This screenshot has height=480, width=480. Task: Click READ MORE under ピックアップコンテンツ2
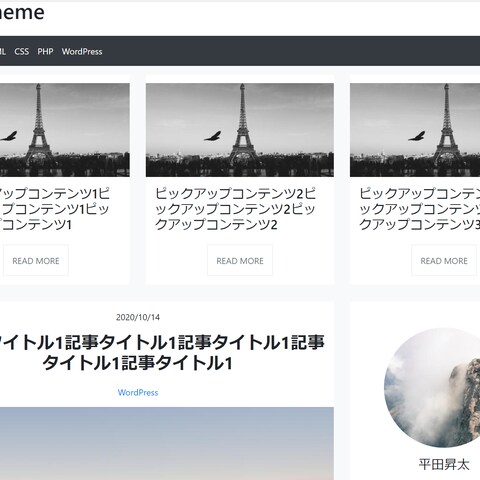click(240, 260)
